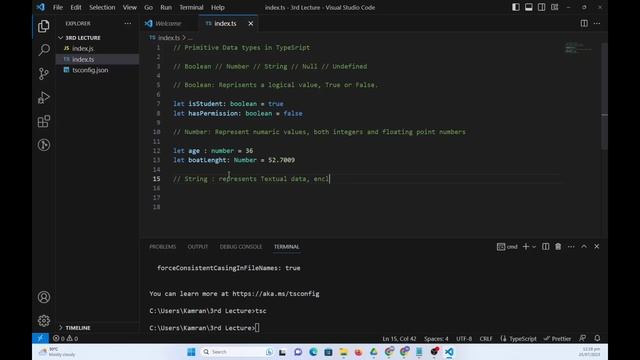Image resolution: width=640 pixels, height=360 pixels.
Task: Open editor more actions ellipsis
Action: pyautogui.click(x=597, y=23)
